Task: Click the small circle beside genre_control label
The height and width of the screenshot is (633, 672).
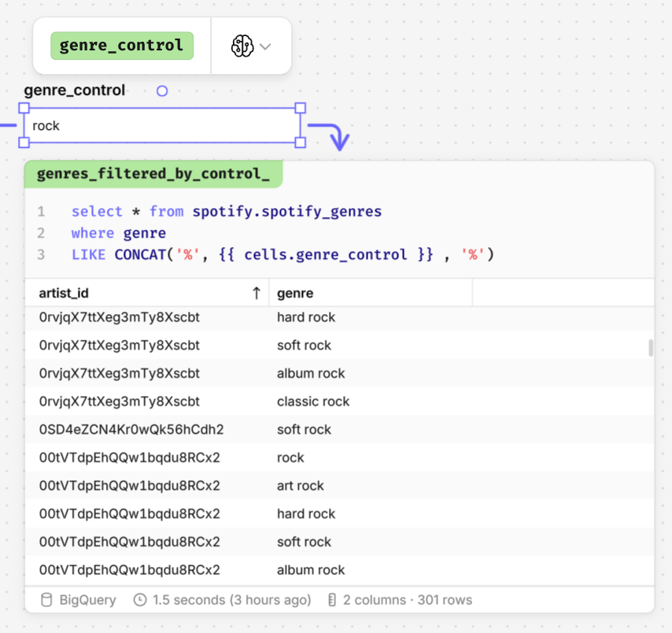Action: (162, 91)
